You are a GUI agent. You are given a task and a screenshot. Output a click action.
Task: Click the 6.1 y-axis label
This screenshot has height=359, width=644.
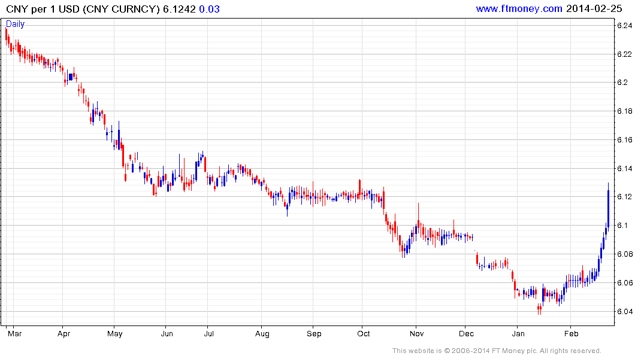[622, 226]
